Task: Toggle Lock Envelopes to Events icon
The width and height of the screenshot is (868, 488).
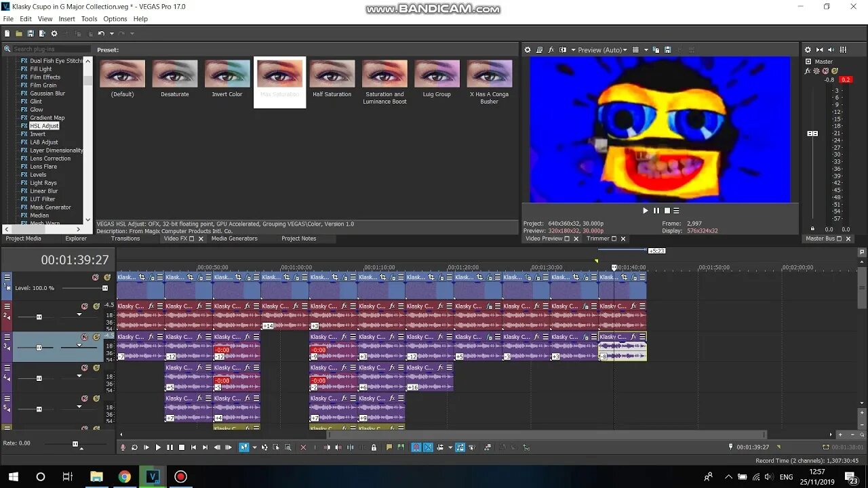Action: [x=460, y=447]
